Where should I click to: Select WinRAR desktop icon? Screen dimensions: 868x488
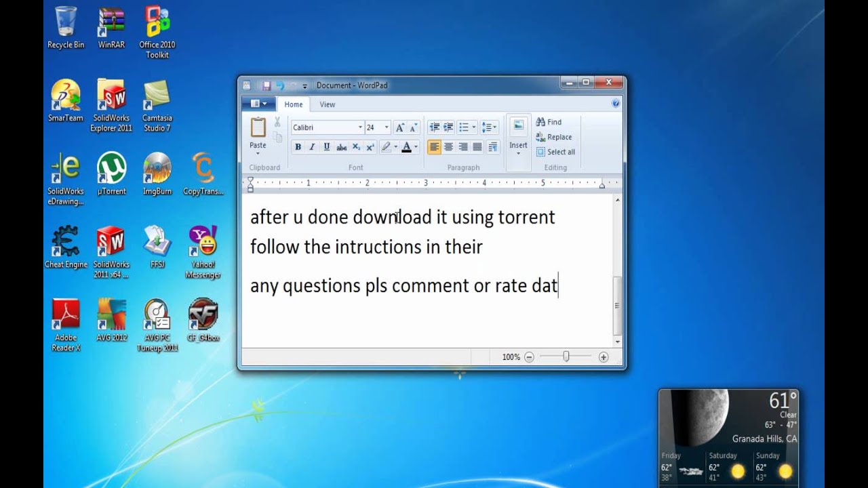(111, 28)
